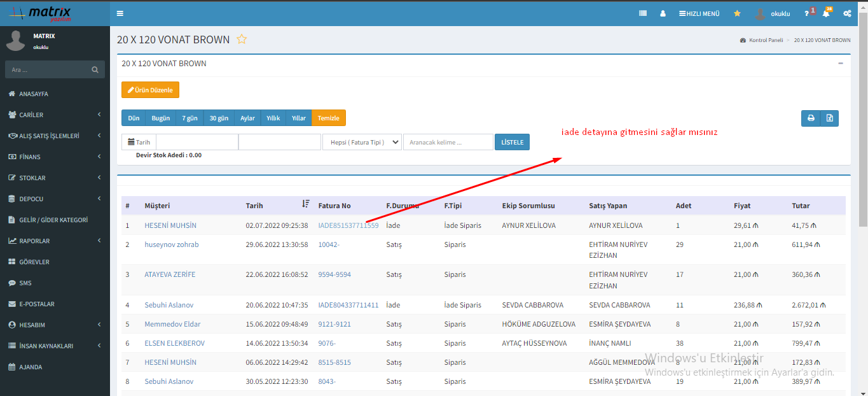
Task: Click the LİSTELE button
Action: [512, 142]
